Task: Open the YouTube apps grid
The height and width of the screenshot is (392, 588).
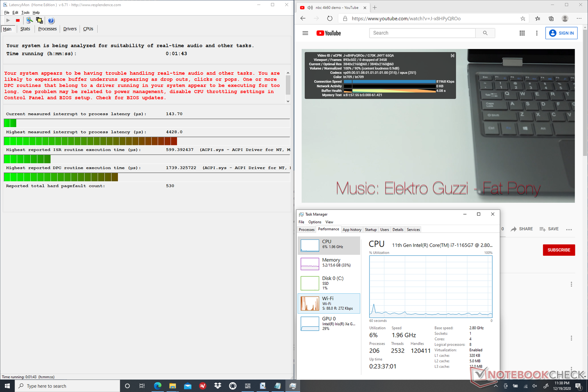Action: (x=522, y=33)
